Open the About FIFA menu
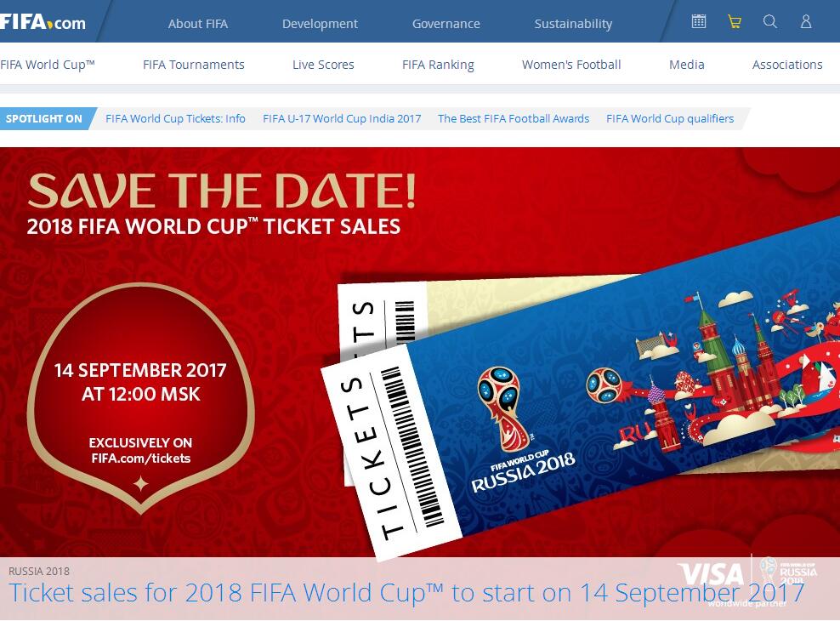This screenshot has height=621, width=840. [198, 24]
